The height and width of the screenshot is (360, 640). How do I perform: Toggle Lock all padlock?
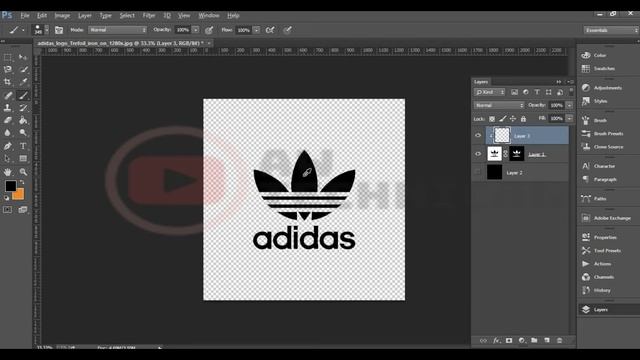pyautogui.click(x=523, y=119)
